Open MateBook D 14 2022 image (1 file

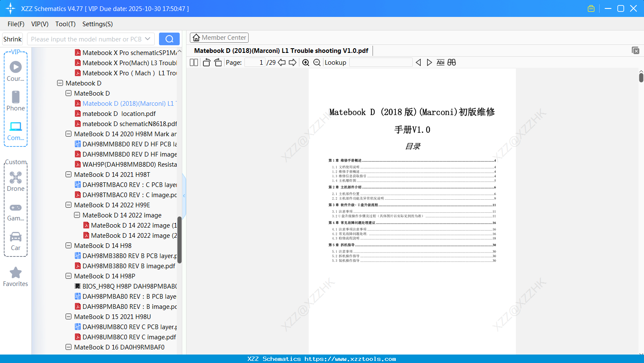click(x=134, y=225)
